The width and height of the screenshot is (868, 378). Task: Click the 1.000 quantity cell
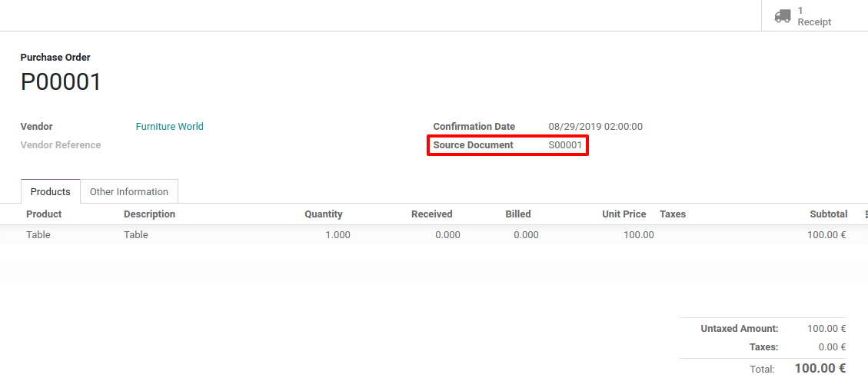338,235
